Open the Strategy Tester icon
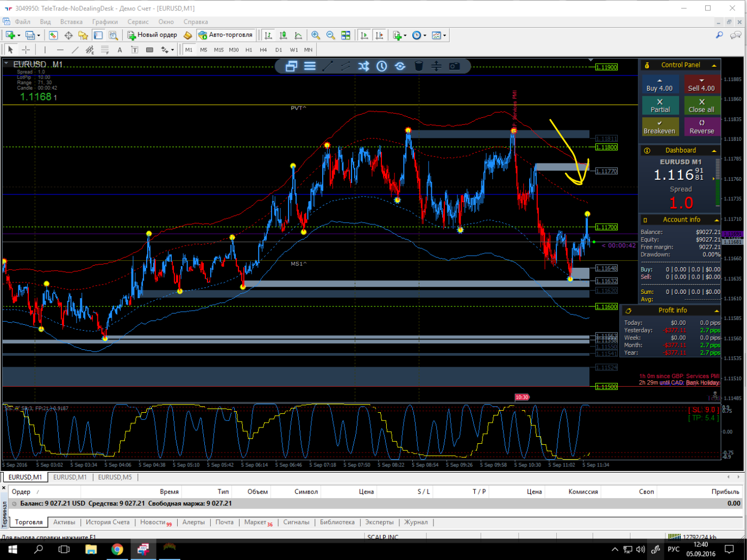Screen dimensions: 747x560 point(113,35)
